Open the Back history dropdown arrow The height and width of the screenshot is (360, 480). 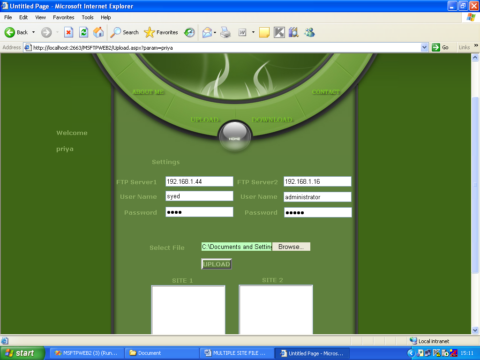pyautogui.click(x=33, y=32)
